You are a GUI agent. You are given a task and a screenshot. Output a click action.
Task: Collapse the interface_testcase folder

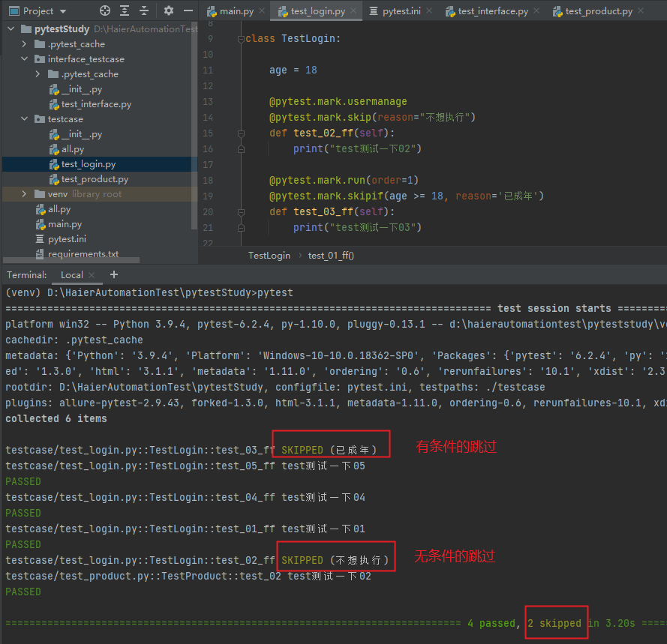[x=24, y=58]
